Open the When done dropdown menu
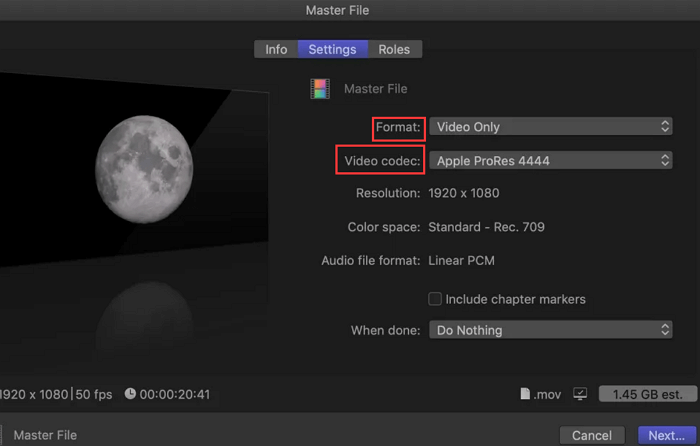 (x=550, y=330)
